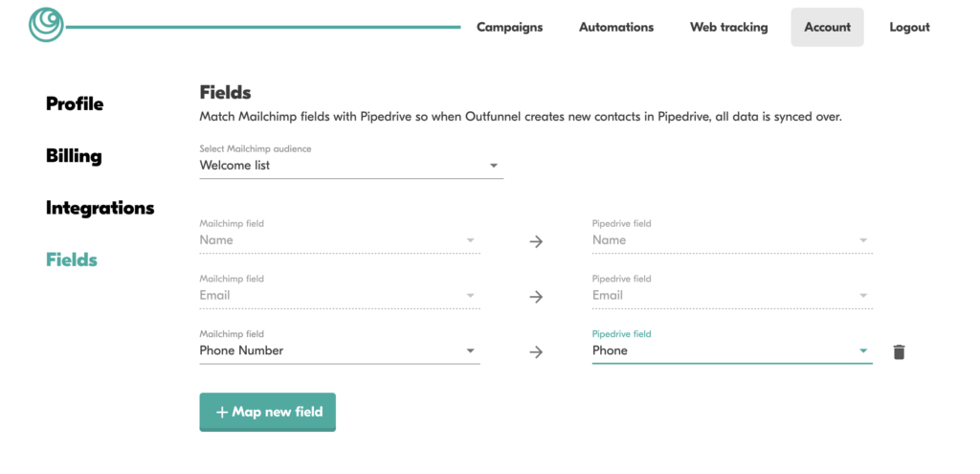Switch to the Billing sidebar section
The width and height of the screenshot is (980, 474).
74,156
